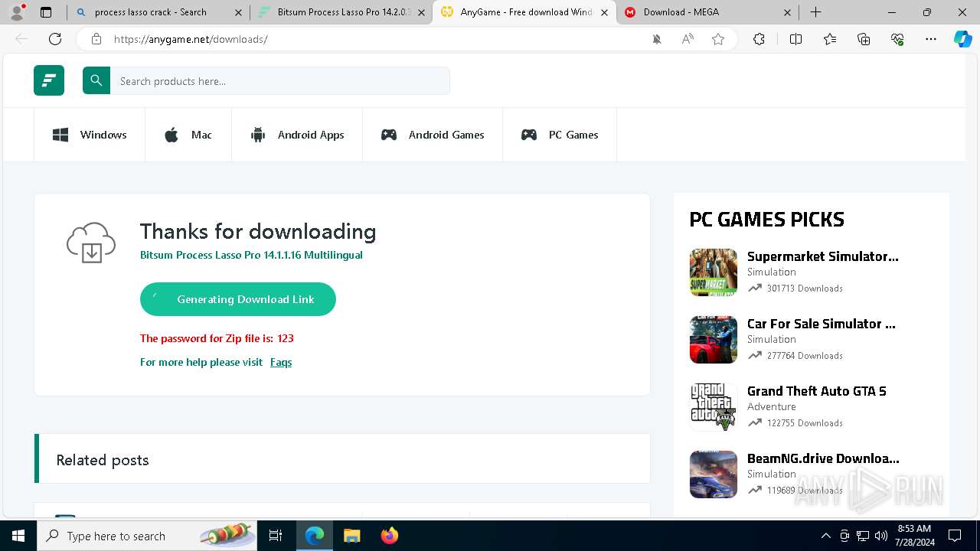
Task: Refresh the current page
Action: 55,39
